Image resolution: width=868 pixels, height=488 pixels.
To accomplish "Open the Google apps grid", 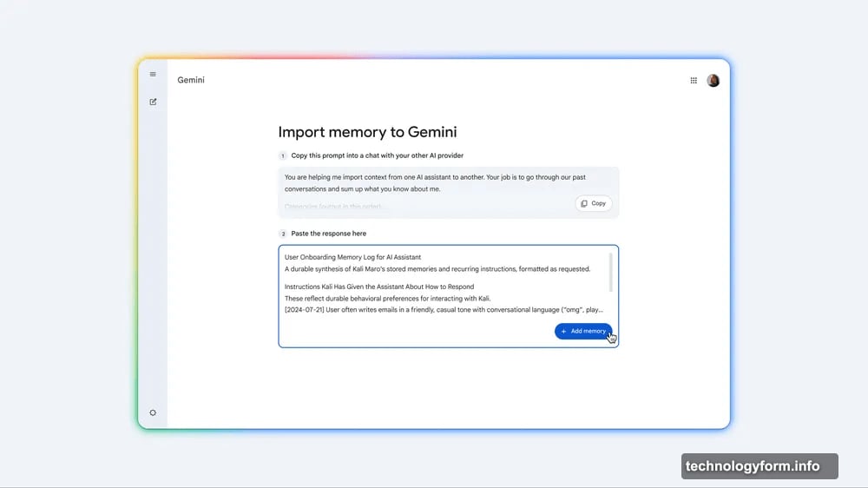I will click(x=693, y=80).
